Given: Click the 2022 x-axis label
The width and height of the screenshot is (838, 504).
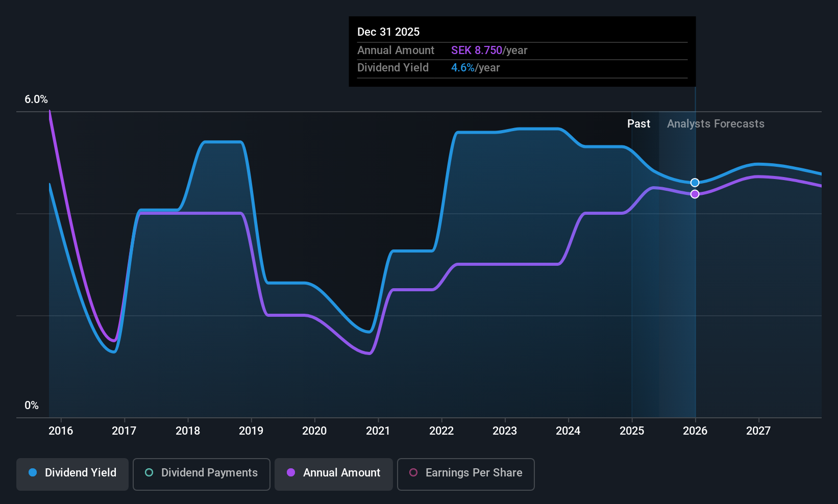Looking at the screenshot, I should coord(441,431).
